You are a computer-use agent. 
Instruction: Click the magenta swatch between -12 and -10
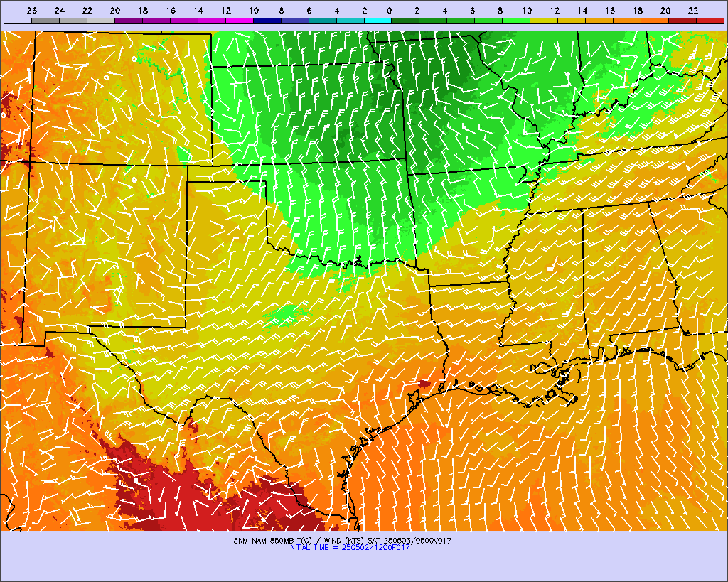tap(239, 21)
